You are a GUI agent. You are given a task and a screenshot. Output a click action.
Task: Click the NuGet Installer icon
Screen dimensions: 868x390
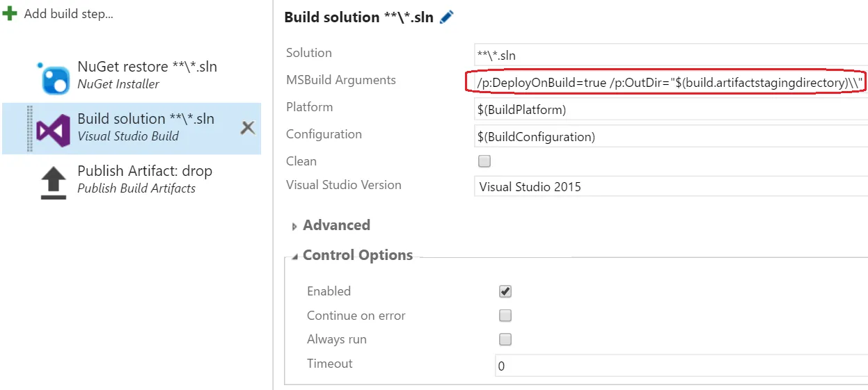(54, 76)
